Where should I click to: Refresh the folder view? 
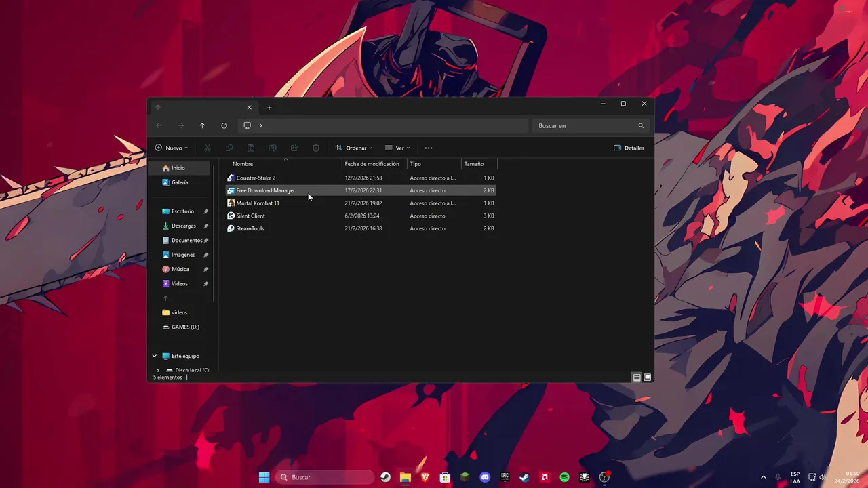[x=224, y=125]
